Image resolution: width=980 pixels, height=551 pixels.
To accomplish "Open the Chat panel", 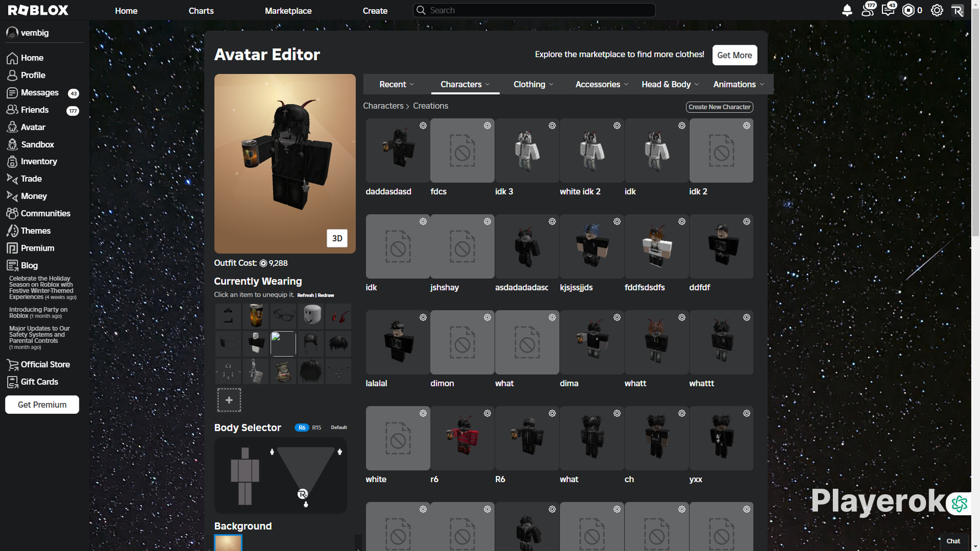I will pyautogui.click(x=953, y=541).
